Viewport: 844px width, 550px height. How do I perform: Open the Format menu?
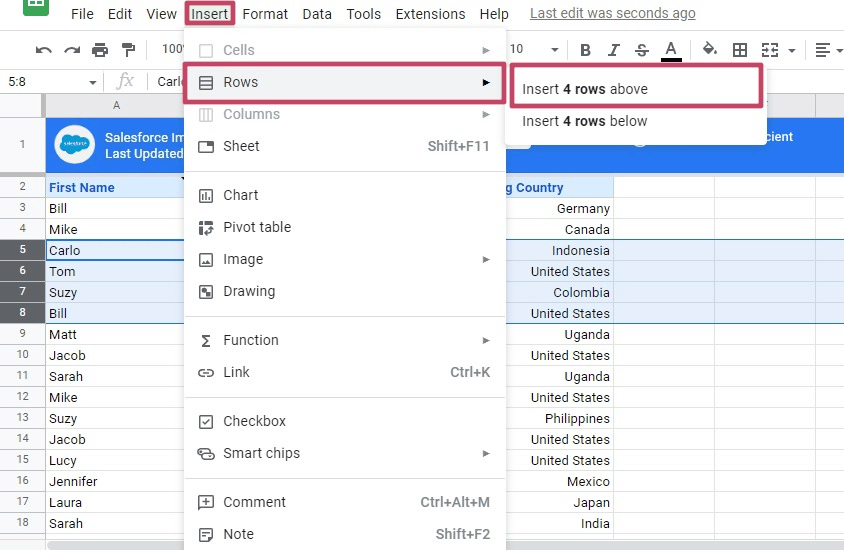pos(265,14)
